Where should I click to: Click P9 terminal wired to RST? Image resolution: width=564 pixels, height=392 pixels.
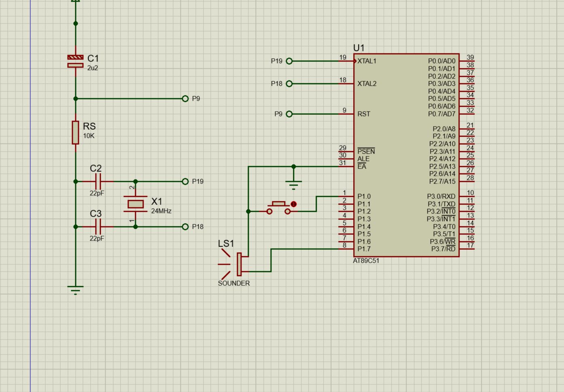point(289,114)
